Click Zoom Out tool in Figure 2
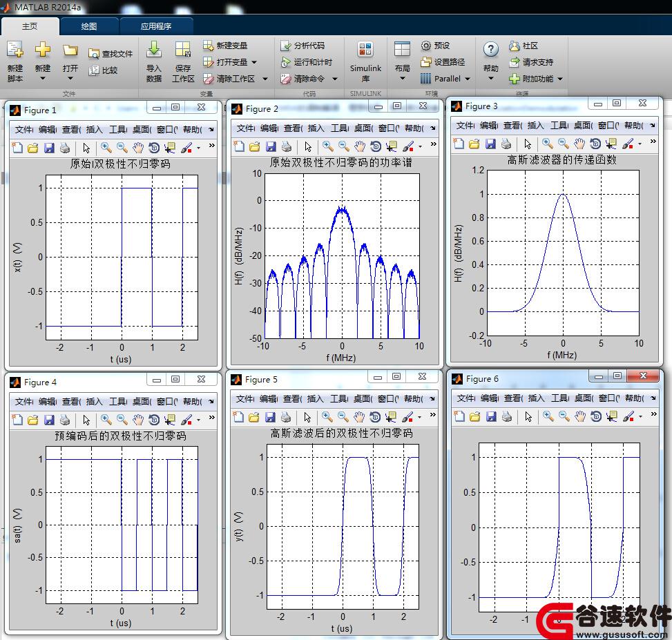This screenshot has width=672, height=640. (344, 146)
